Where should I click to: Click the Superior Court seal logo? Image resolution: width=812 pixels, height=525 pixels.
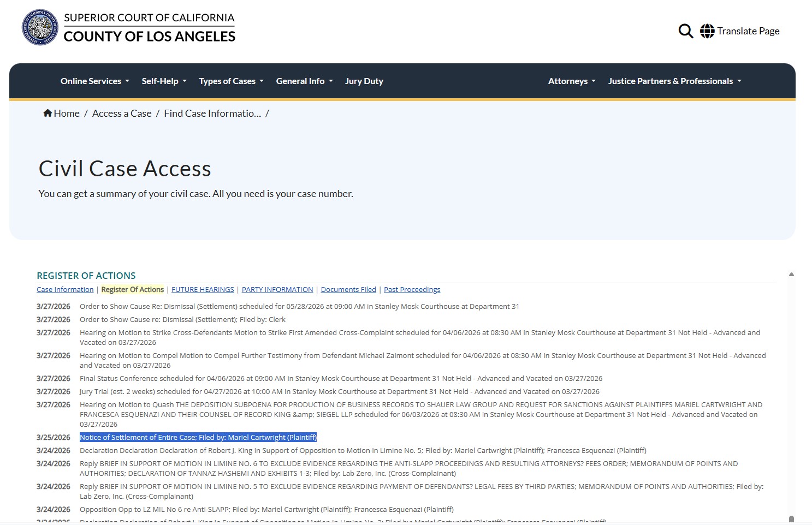(x=39, y=27)
